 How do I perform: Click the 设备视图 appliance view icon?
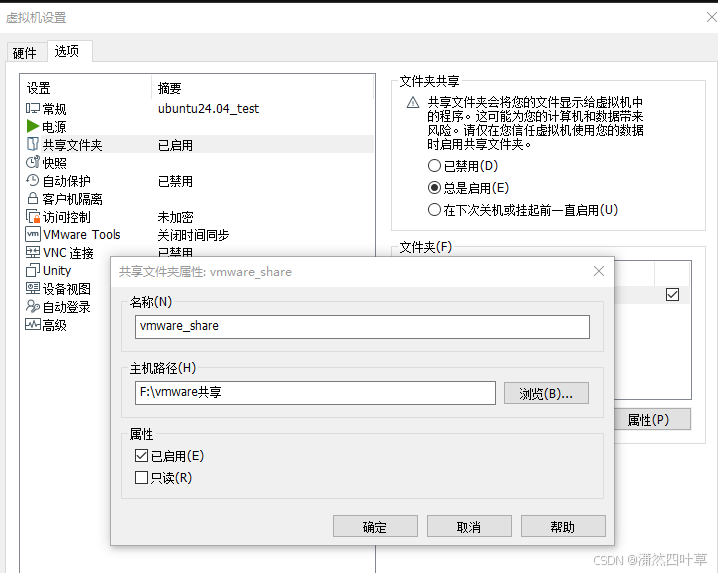point(33,288)
